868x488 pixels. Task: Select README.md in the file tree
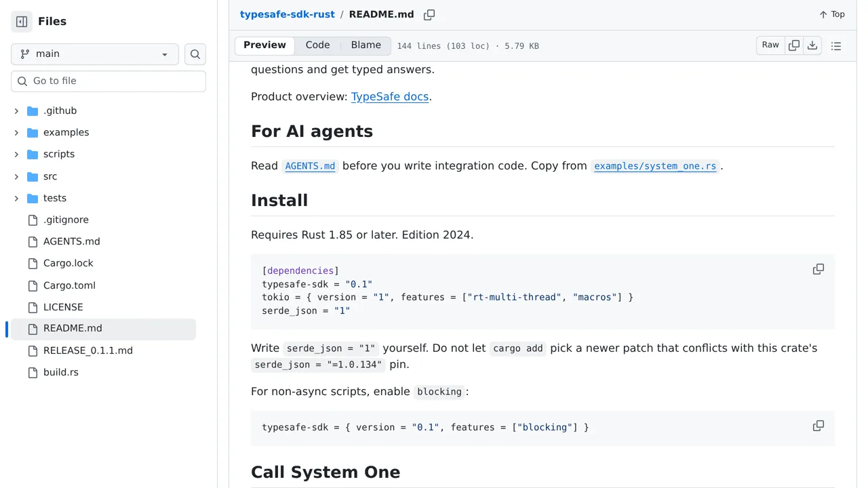(x=103, y=329)
